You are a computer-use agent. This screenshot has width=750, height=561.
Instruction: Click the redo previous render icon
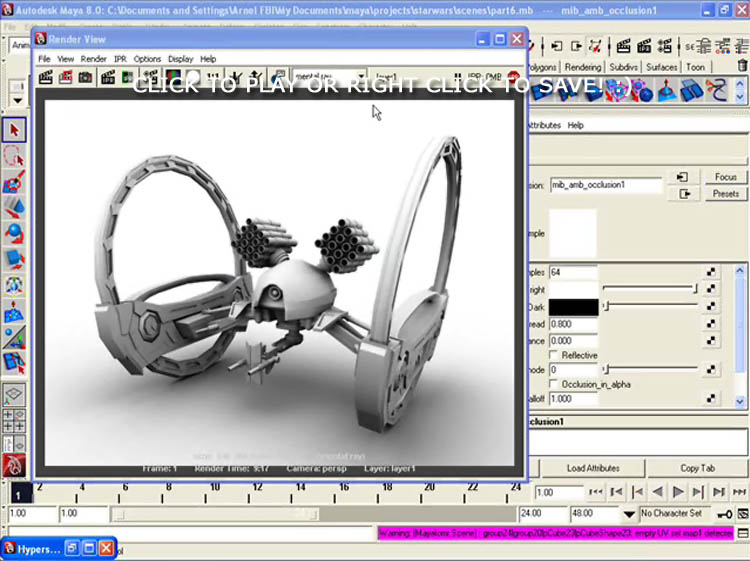[45, 77]
